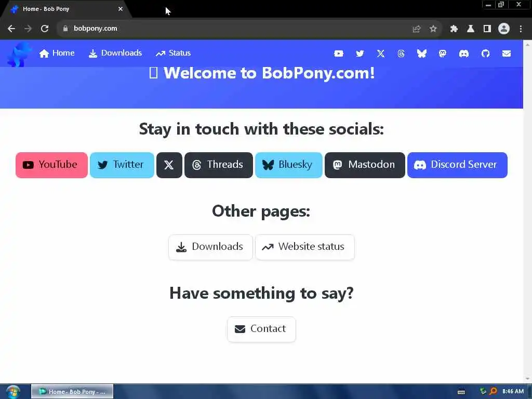Open the Threads icon in the navbar

tap(401, 54)
